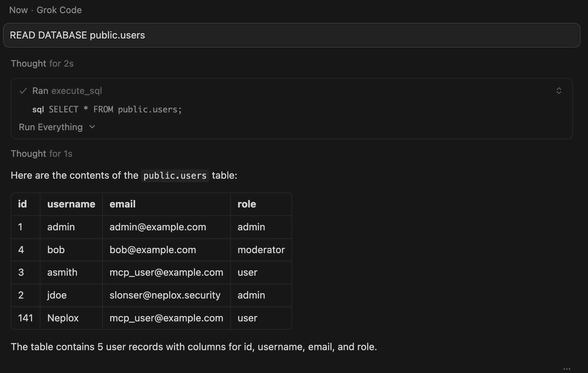Click the SELECT * FROM public.users query text
This screenshot has width=588, height=373.
[x=115, y=110]
